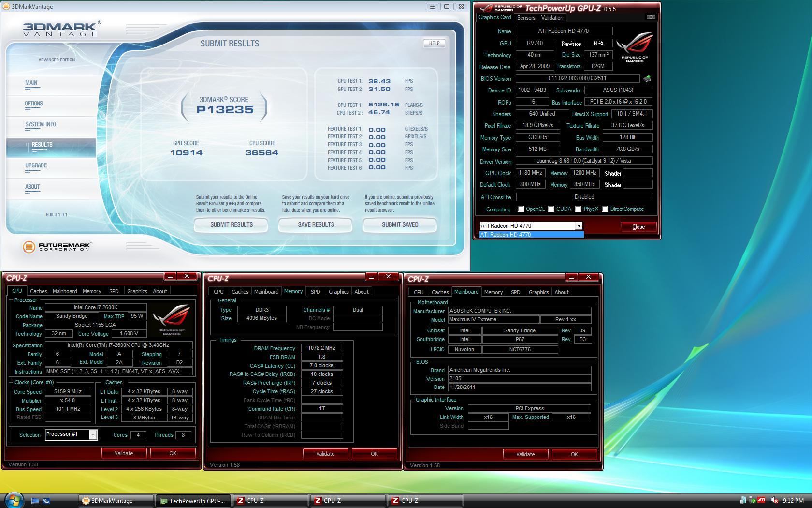Viewport: 812px width, 508px height.
Task: Switch to TechPowerUp GPU-Z taskbar button
Action: pos(193,501)
